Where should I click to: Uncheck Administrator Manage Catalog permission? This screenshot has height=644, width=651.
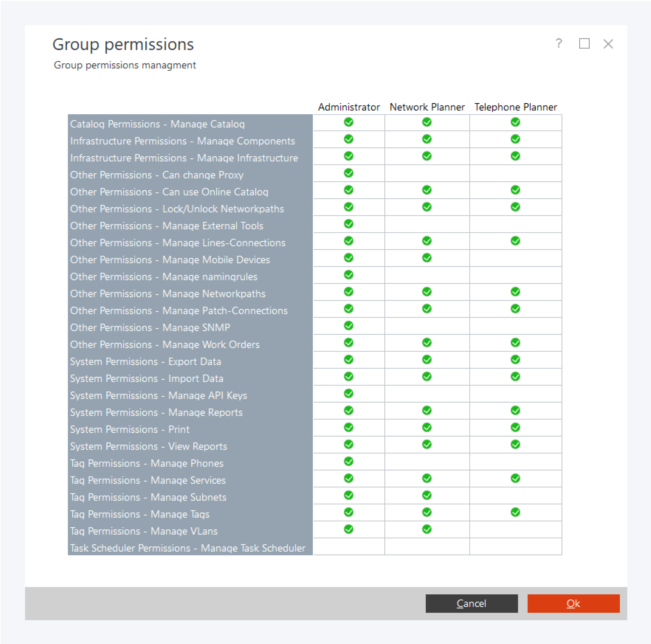[x=349, y=122]
